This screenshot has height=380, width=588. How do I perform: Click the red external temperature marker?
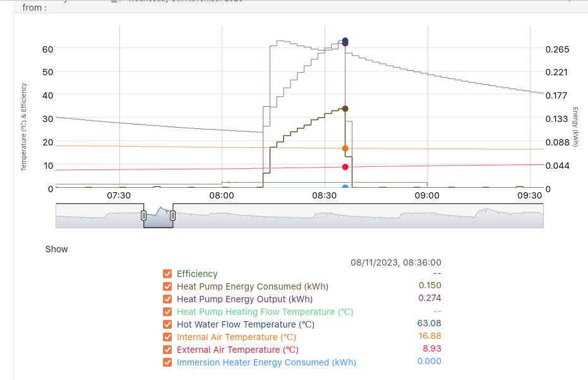pyautogui.click(x=345, y=167)
